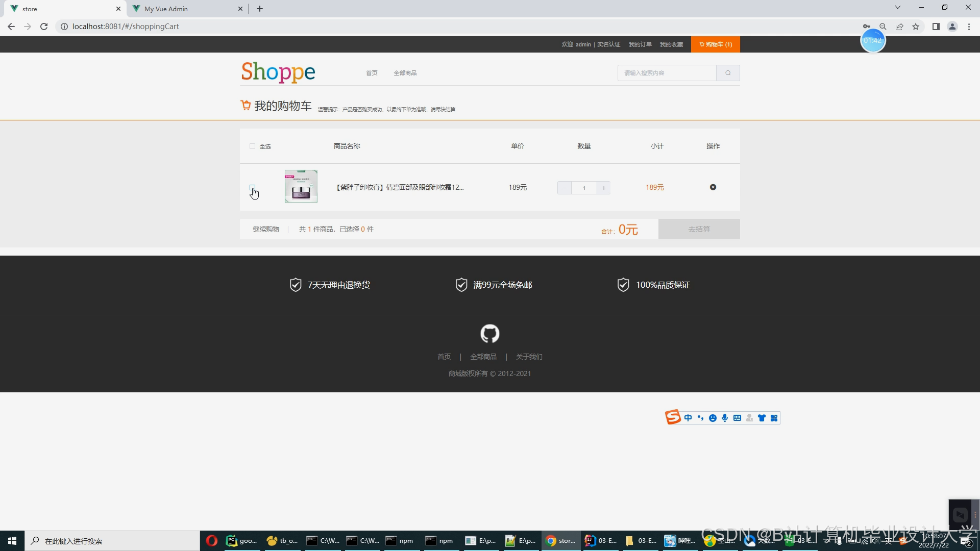Click the search magnifier icon button
Screen dimensions: 980x551
tap(728, 73)
